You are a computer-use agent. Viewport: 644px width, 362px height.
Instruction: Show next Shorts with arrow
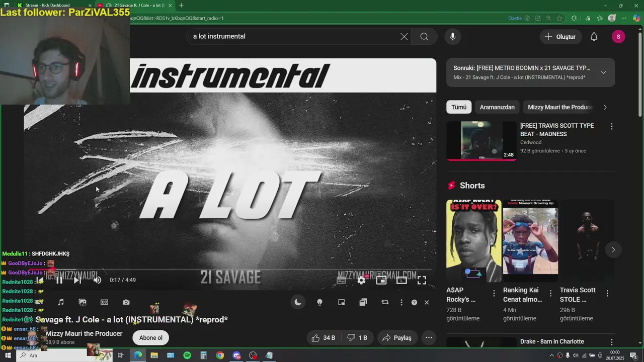pyautogui.click(x=613, y=249)
